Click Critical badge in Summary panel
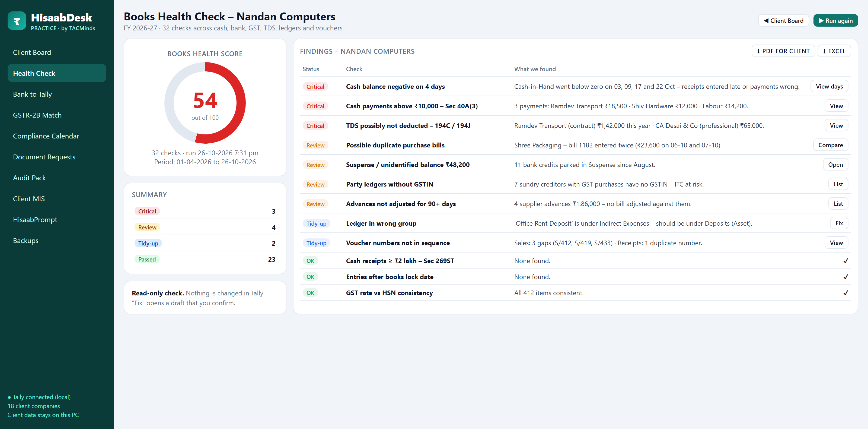This screenshot has height=429, width=868. click(x=147, y=211)
